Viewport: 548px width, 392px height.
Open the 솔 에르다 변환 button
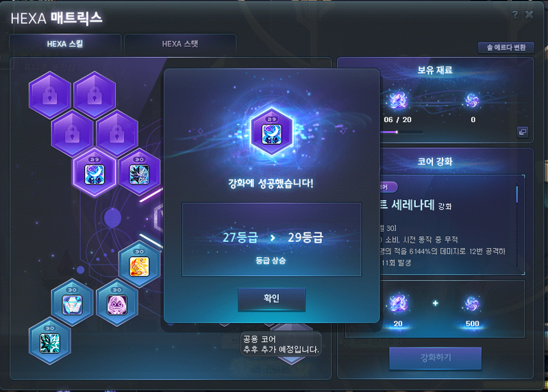tap(506, 47)
